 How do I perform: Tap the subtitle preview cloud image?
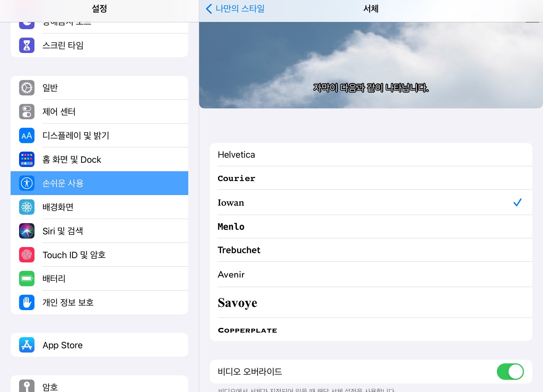coord(371,65)
